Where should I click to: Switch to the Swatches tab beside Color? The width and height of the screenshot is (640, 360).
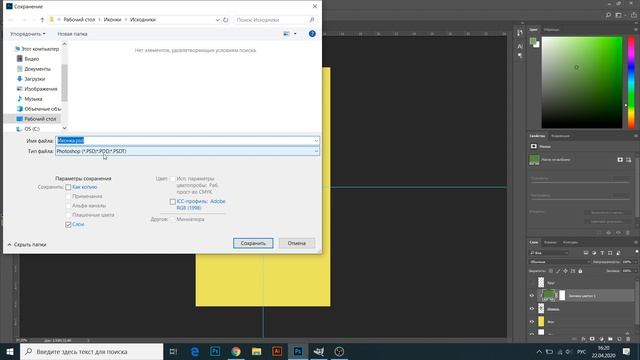click(x=551, y=30)
